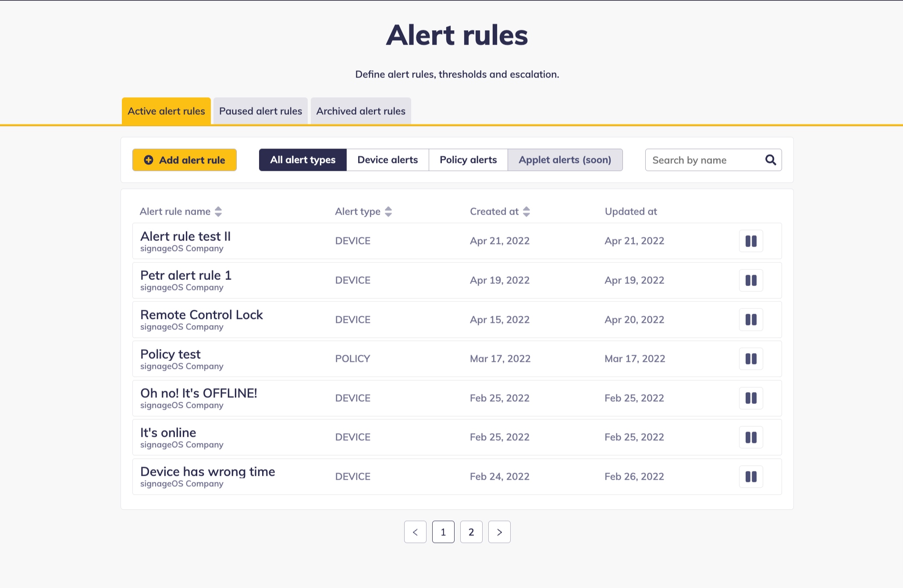
Task: Pause the It's online rule
Action: click(x=751, y=437)
